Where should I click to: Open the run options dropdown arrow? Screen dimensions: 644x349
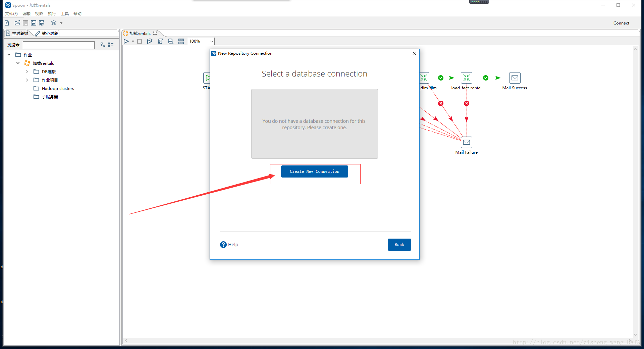(x=133, y=42)
